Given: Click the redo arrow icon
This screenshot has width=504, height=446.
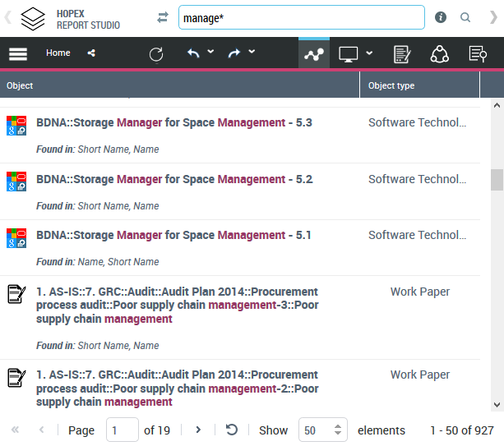Looking at the screenshot, I should click(x=234, y=53).
